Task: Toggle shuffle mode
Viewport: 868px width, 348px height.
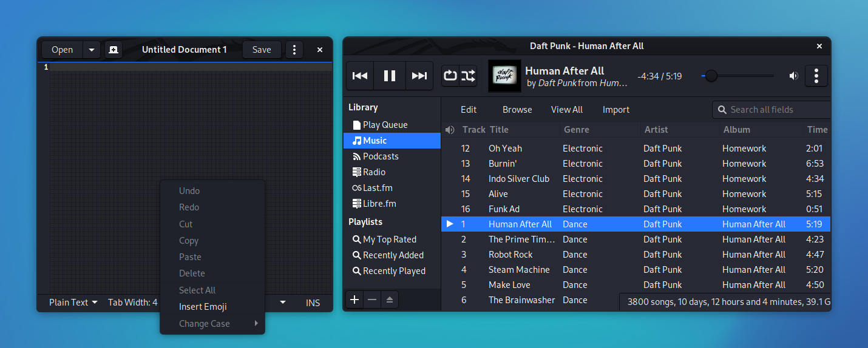Action: pos(469,76)
